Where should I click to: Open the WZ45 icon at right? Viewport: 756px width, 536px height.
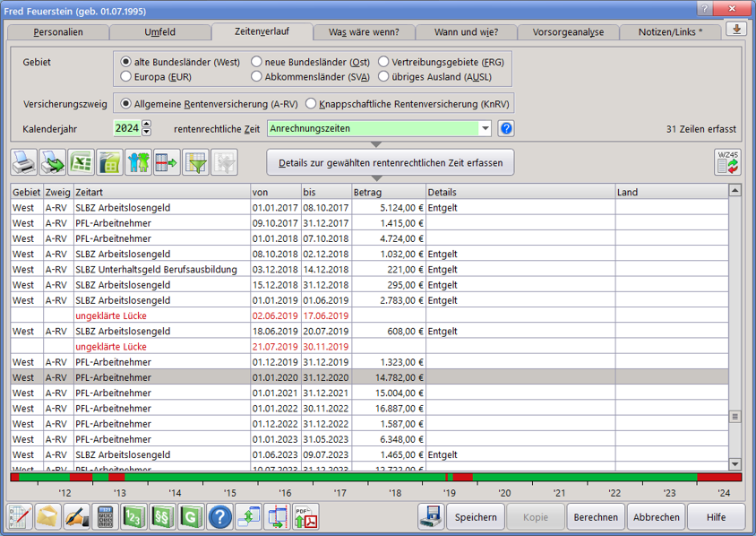click(726, 162)
